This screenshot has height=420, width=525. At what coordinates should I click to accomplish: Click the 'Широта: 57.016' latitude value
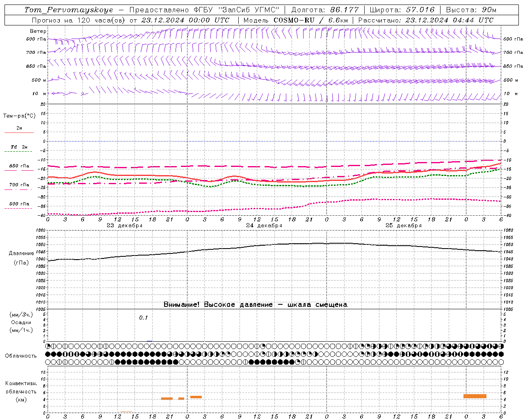[x=402, y=10]
